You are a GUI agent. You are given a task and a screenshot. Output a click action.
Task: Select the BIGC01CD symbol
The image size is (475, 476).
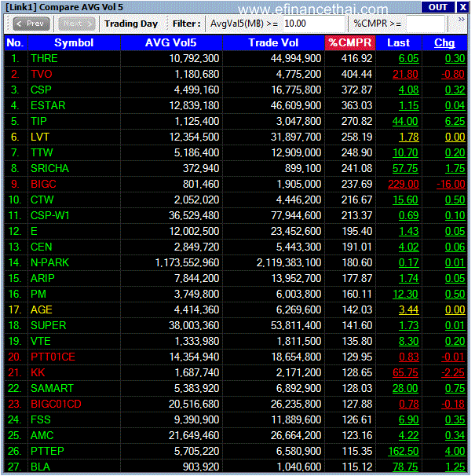pyautogui.click(x=57, y=405)
